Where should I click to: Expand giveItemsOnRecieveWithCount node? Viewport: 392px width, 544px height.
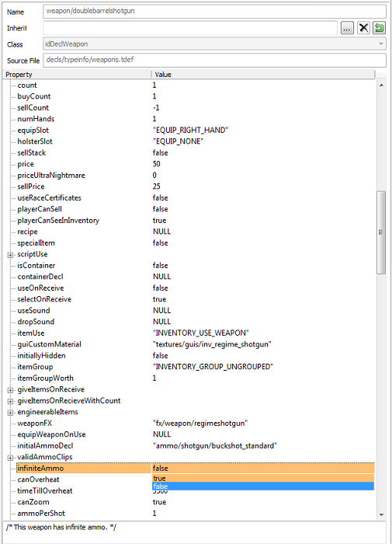(10, 402)
